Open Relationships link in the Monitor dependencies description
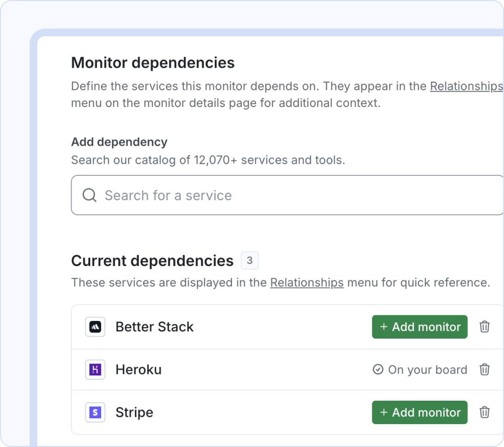Screen dimensions: 504x447 (467, 86)
